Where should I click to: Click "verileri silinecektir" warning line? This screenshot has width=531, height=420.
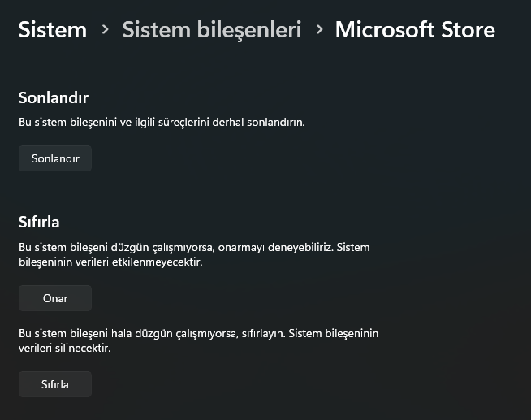pyautogui.click(x=64, y=349)
